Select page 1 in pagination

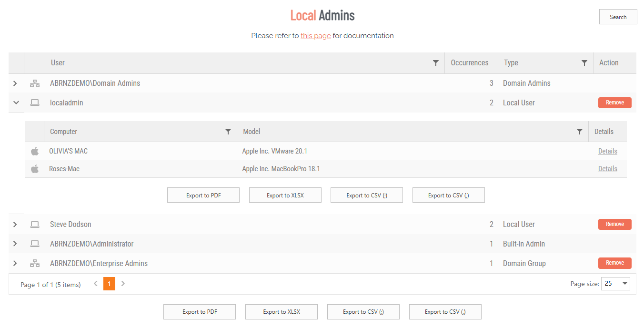[109, 284]
